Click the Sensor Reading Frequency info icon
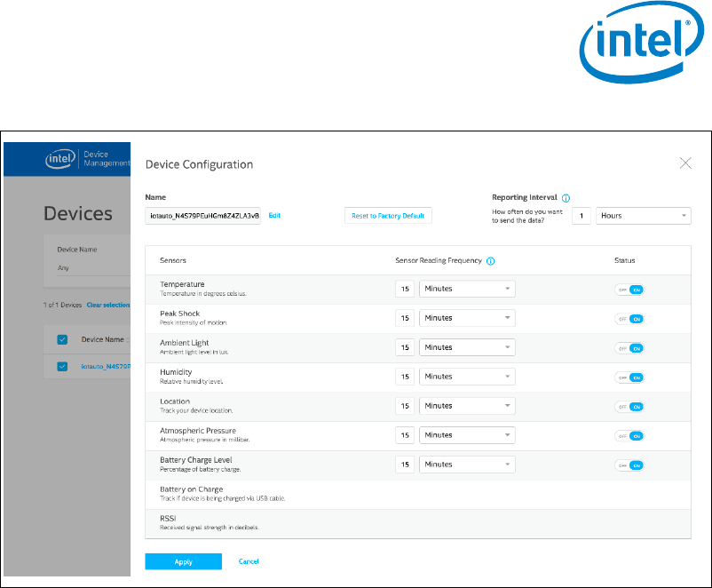 (491, 261)
